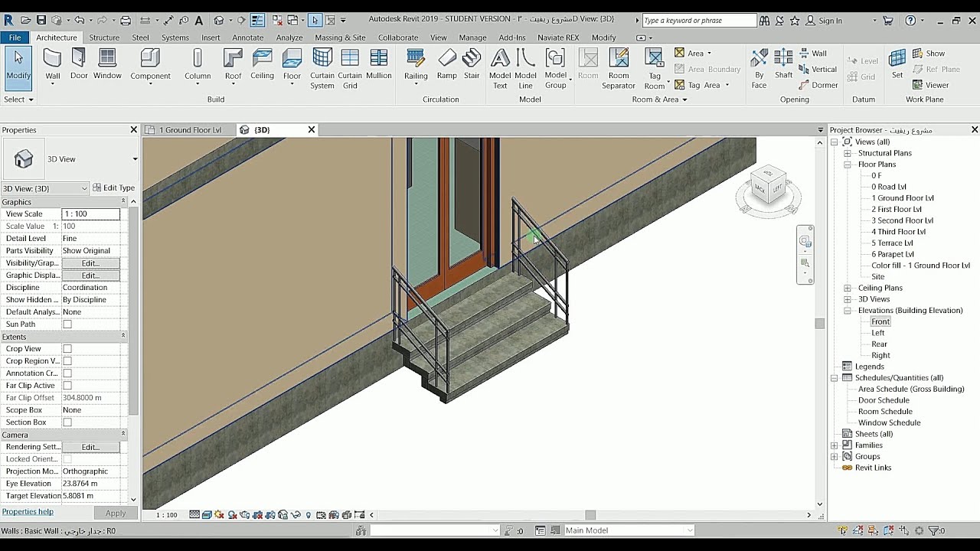This screenshot has height=551, width=980.
Task: Expand the Ceiling Plans tree node
Action: (x=848, y=288)
